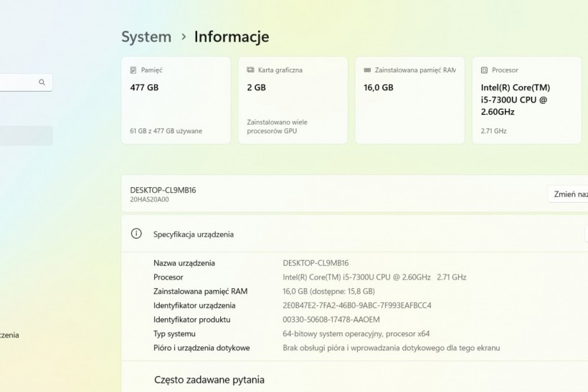The image size is (588, 392).
Task: Click the info icon beside Specyfikacja urządzenia
Action: point(136,234)
